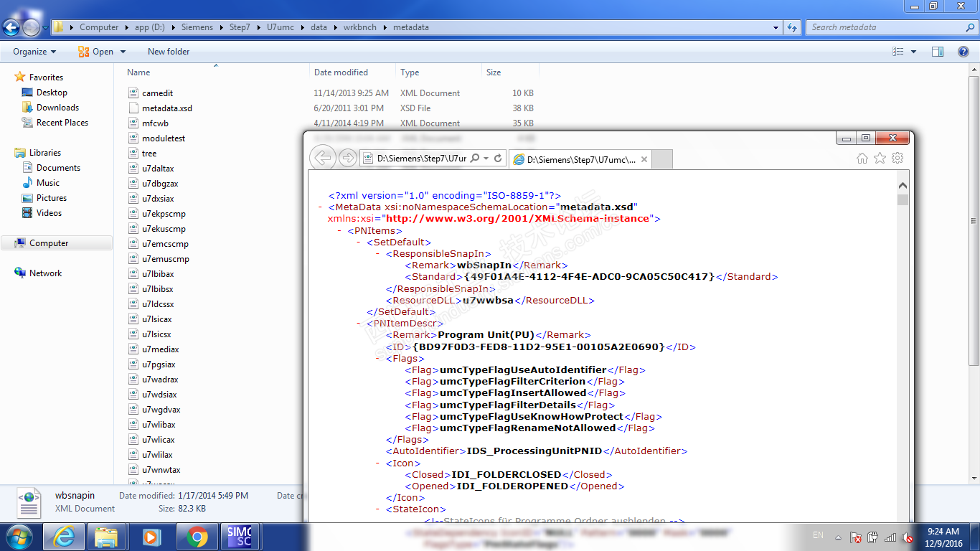Image resolution: width=980 pixels, height=551 pixels.
Task: Show hidden system tray icons
Action: 838,537
